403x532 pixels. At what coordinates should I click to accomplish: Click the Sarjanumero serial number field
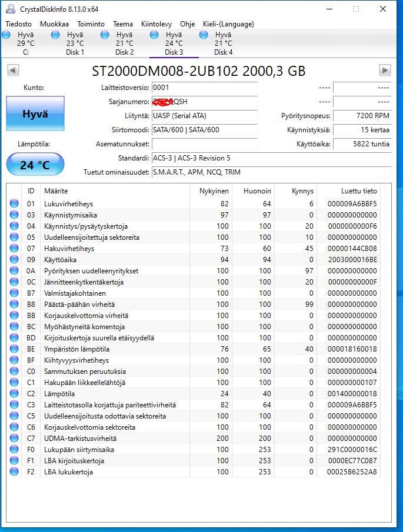(204, 102)
